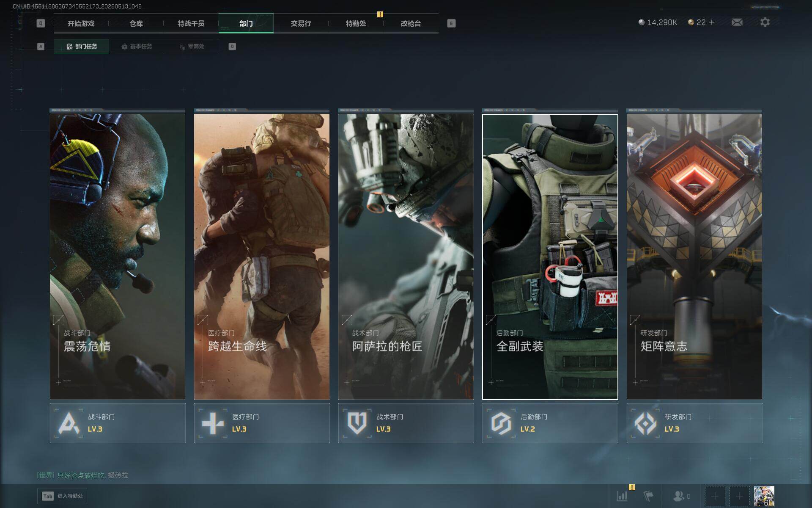Viewport: 812px width, 508px height.
Task: Select the 矩阵意志 R&D mission card
Action: (x=694, y=257)
